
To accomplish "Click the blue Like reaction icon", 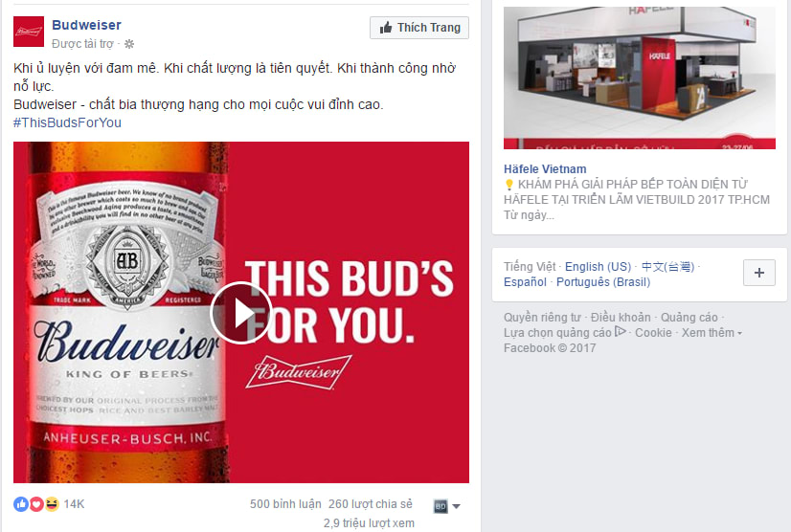I will [x=21, y=503].
